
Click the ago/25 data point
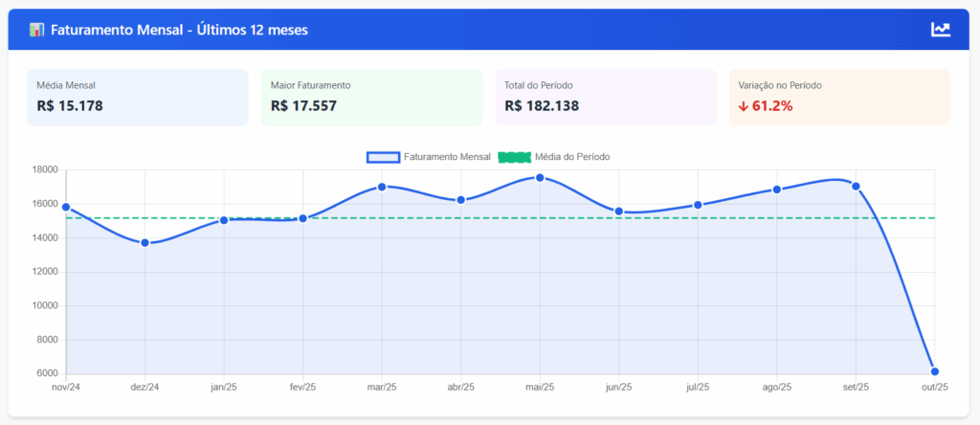[777, 190]
